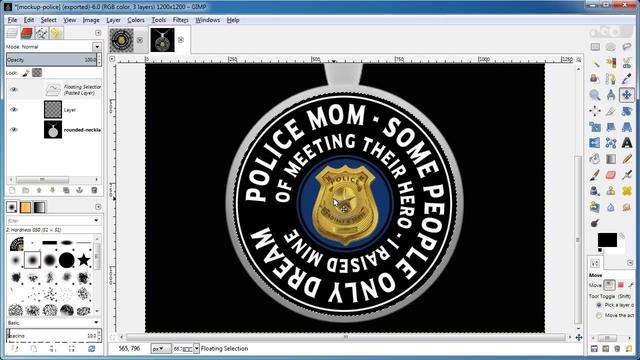The height and width of the screenshot is (360, 640).
Task: Select the Paintbrush tool
Action: click(595, 175)
